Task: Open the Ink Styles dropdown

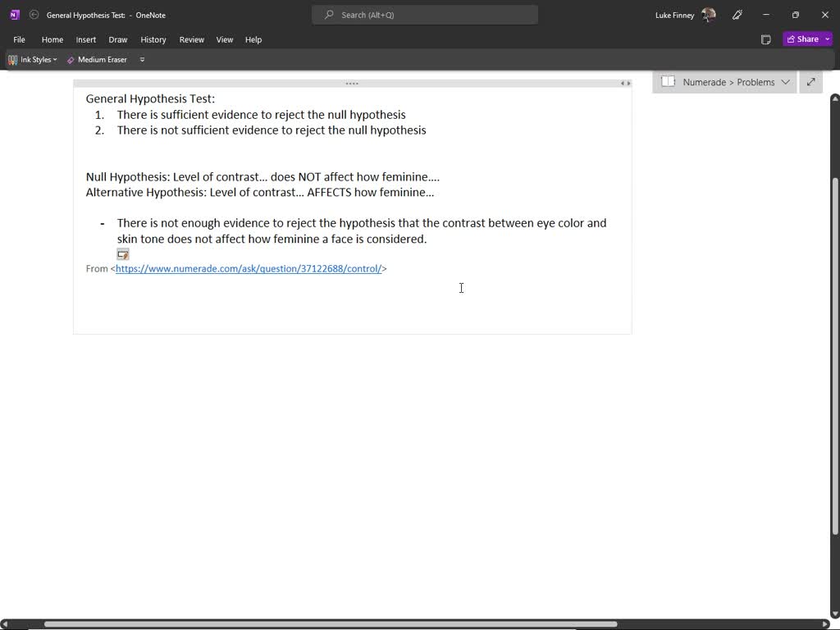Action: click(x=33, y=60)
